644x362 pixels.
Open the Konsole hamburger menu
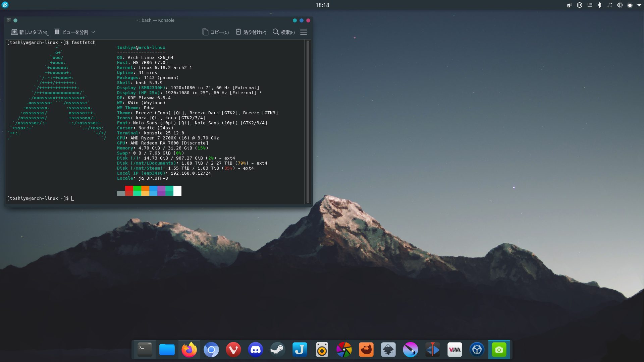(304, 32)
